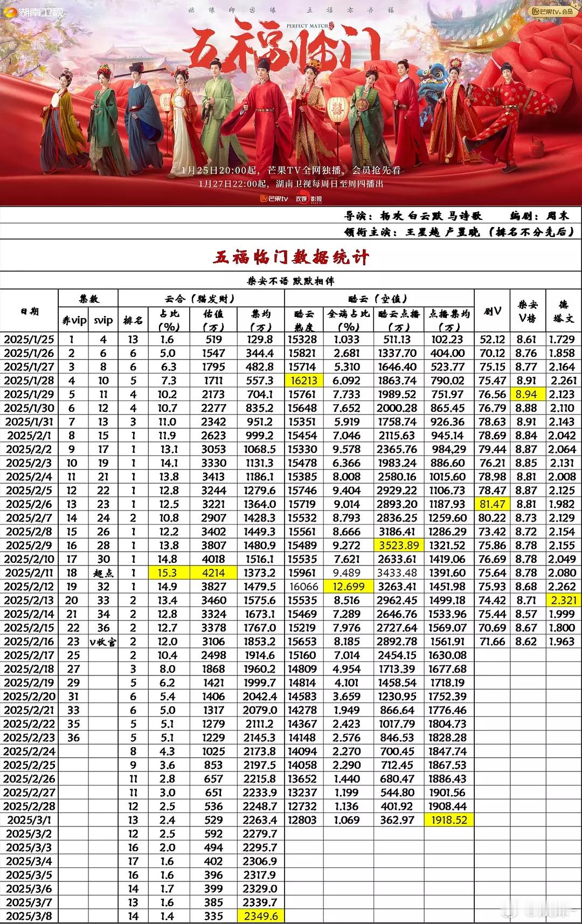Select the 2025/1/25 date cell

coord(29,340)
